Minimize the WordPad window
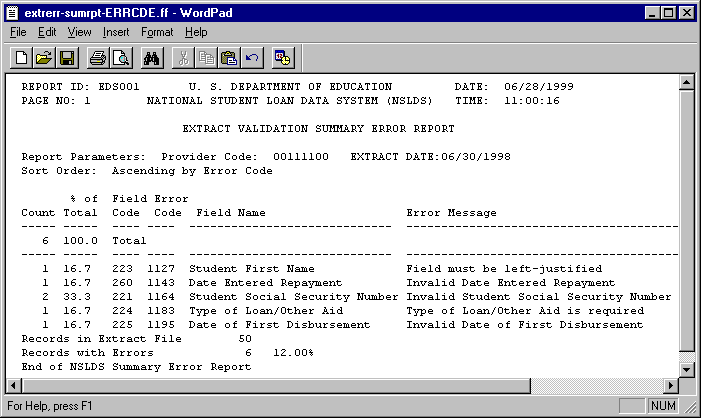This screenshot has height=418, width=701. 652,13
